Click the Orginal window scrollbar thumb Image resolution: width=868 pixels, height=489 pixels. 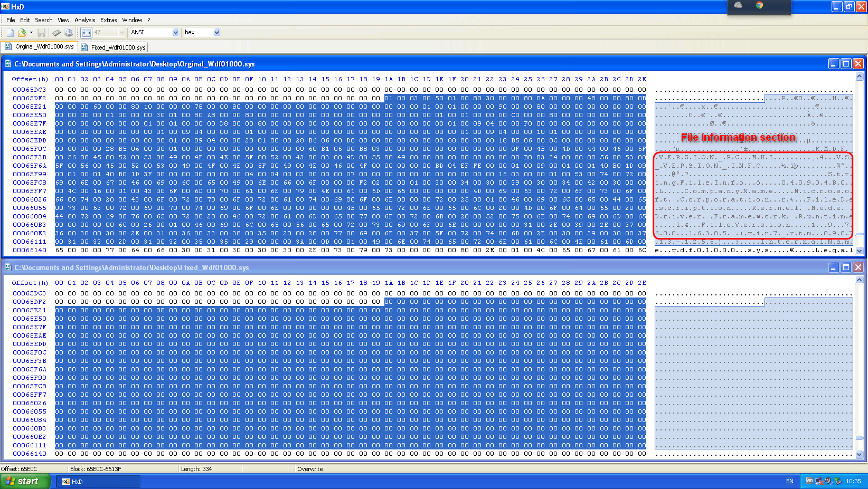tap(859, 234)
